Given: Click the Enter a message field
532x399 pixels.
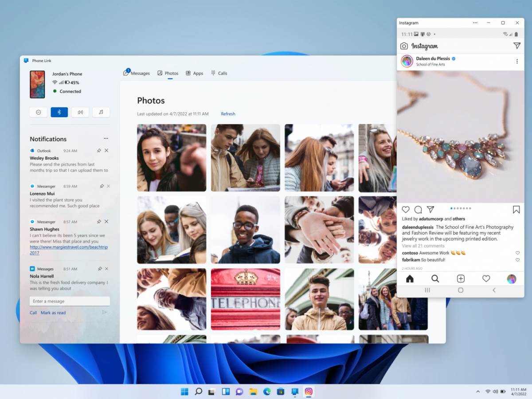Looking at the screenshot, I should pos(70,301).
